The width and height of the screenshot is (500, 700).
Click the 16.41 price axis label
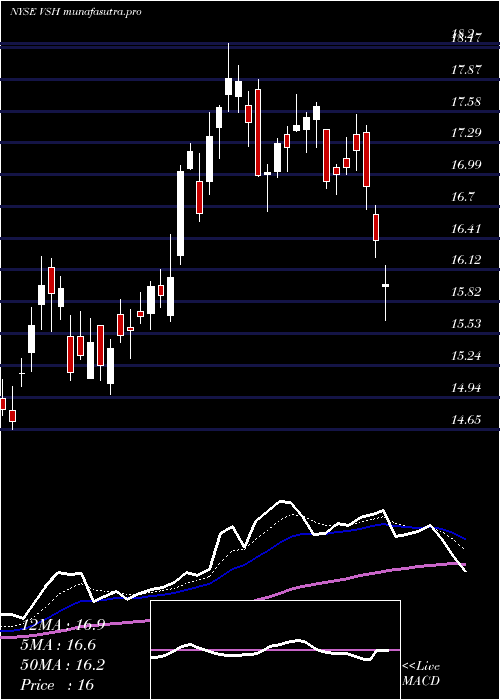pyautogui.click(x=466, y=229)
